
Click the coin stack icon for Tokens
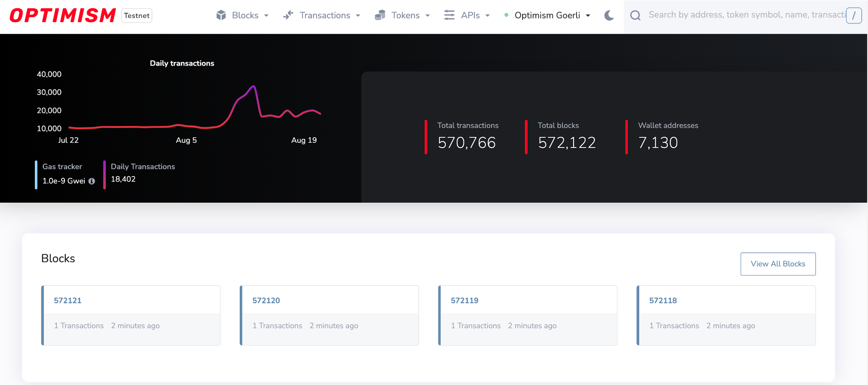379,15
